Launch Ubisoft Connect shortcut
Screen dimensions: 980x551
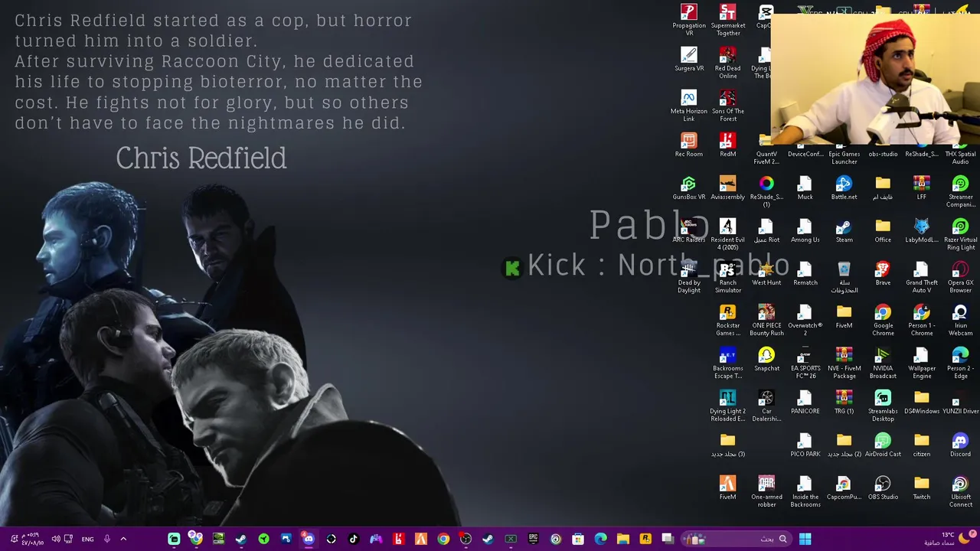[960, 491]
